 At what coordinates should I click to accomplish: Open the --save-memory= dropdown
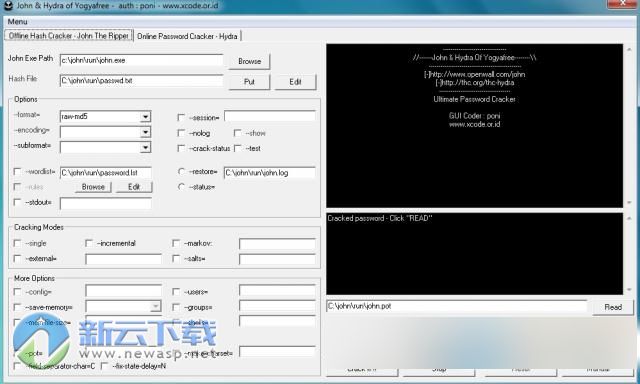156,306
